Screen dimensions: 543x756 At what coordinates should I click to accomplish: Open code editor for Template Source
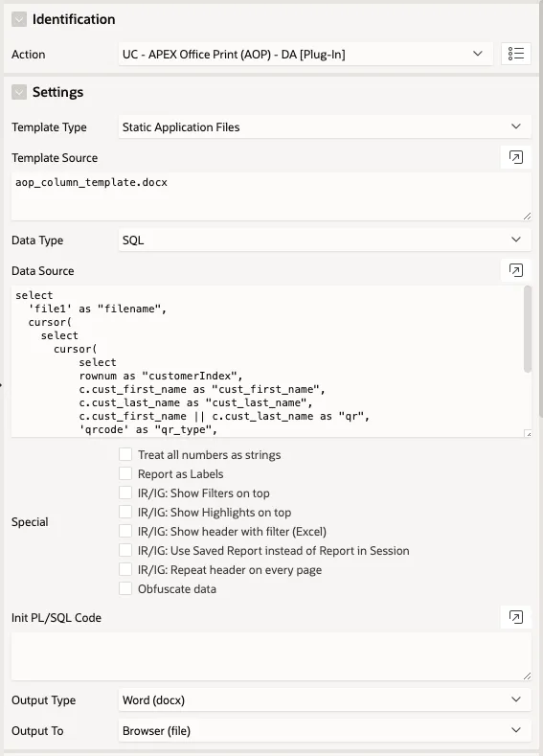(x=516, y=157)
